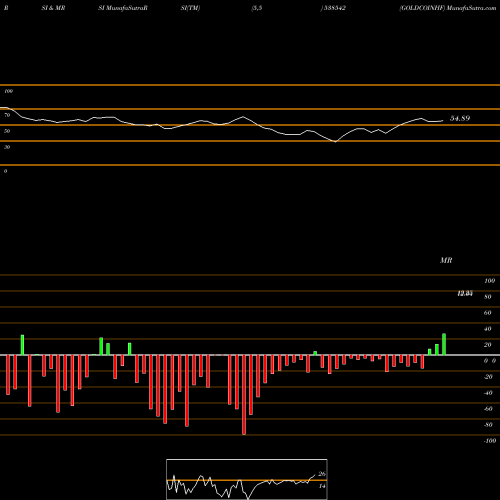
Task: Click the 40 label on MR axis
Action: tap(488, 329)
